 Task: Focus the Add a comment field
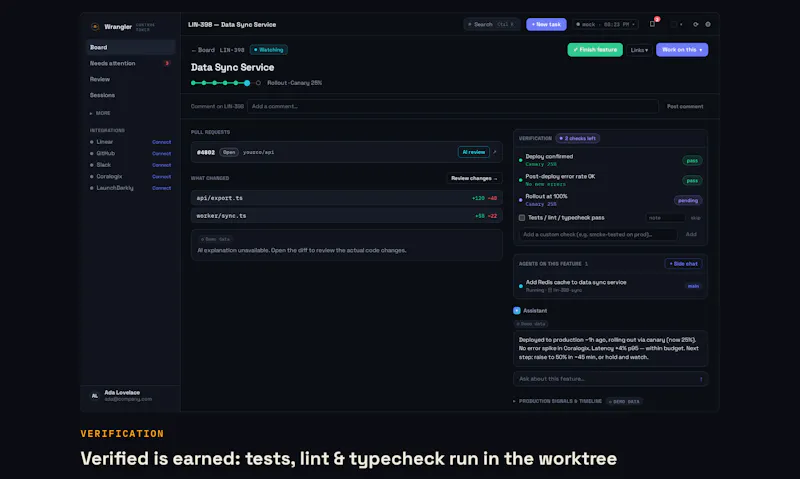(453, 107)
